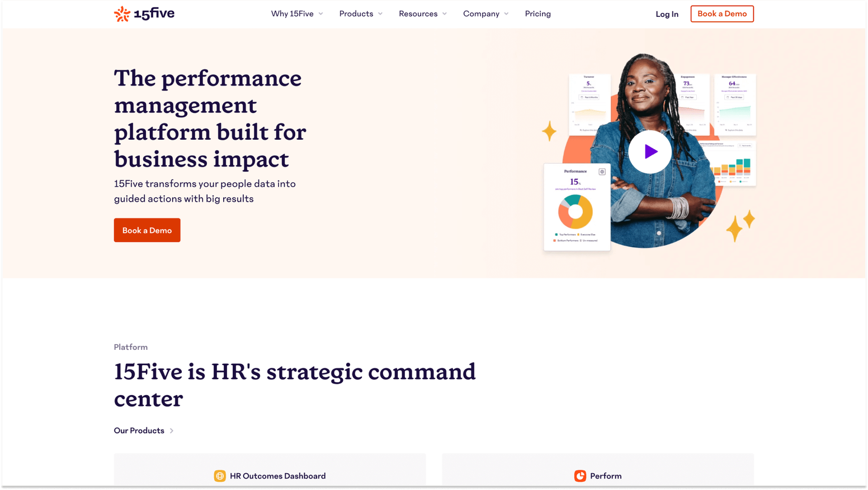The height and width of the screenshot is (490, 868).
Task: Click the '15Five transforms your people data' subtext
Action: 205,191
